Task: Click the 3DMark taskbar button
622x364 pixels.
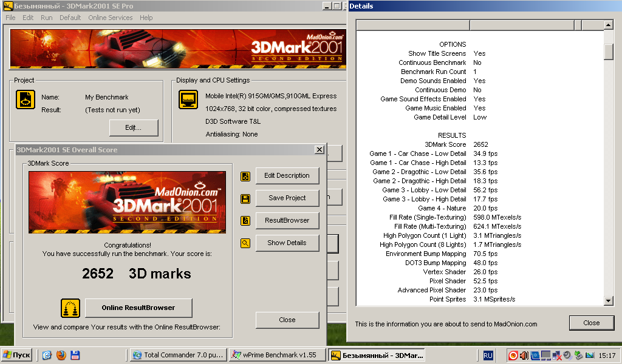Action: pyautogui.click(x=377, y=356)
